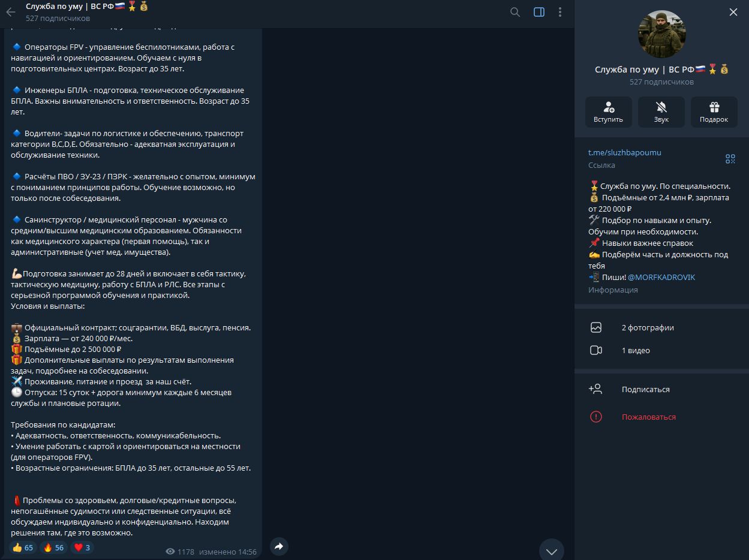Screen dimensions: 749x560
Task: Join the channel via Вступить
Action: tap(608, 112)
